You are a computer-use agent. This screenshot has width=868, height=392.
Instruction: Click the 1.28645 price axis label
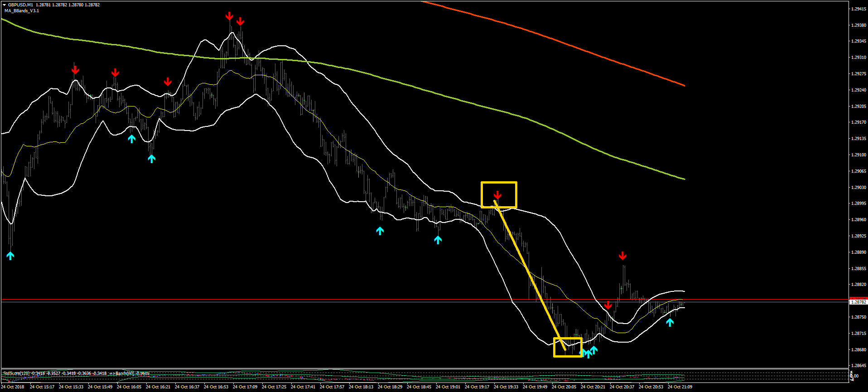pyautogui.click(x=858, y=366)
